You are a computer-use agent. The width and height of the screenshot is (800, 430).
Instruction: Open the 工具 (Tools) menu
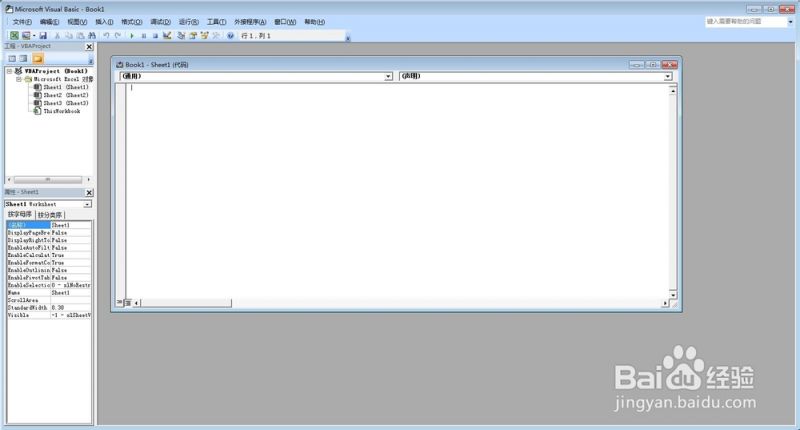[216, 22]
